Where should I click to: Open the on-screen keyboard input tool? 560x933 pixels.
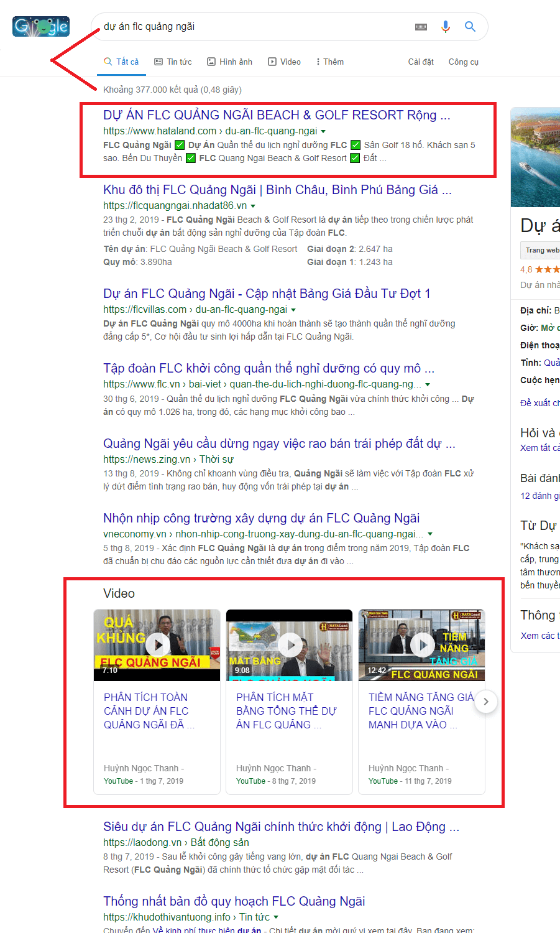[421, 27]
